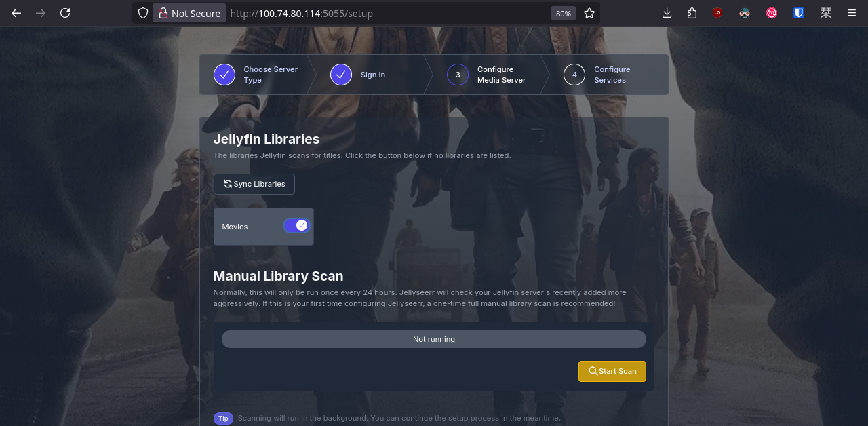Go back to the previous page
The image size is (868, 426).
pyautogui.click(x=16, y=13)
